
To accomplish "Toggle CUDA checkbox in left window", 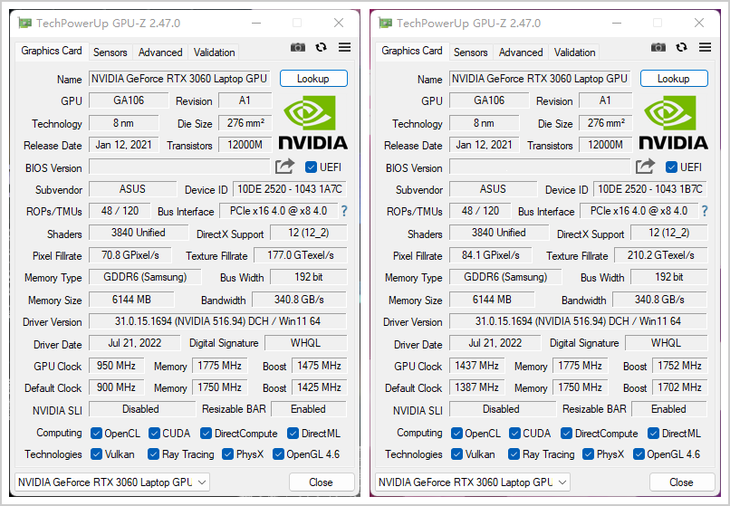I will click(x=154, y=433).
